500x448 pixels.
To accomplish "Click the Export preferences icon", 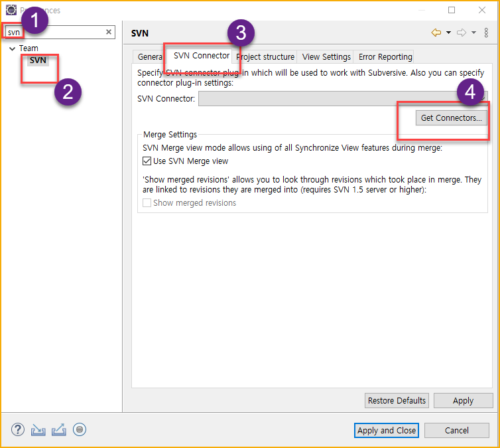I will click(x=59, y=429).
